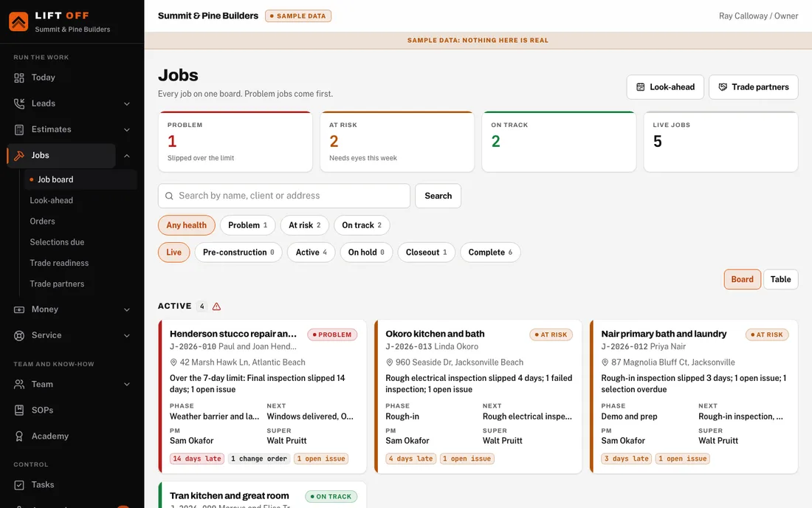Click the SOPs book icon
Viewport: 812px width, 508px height.
19,410
